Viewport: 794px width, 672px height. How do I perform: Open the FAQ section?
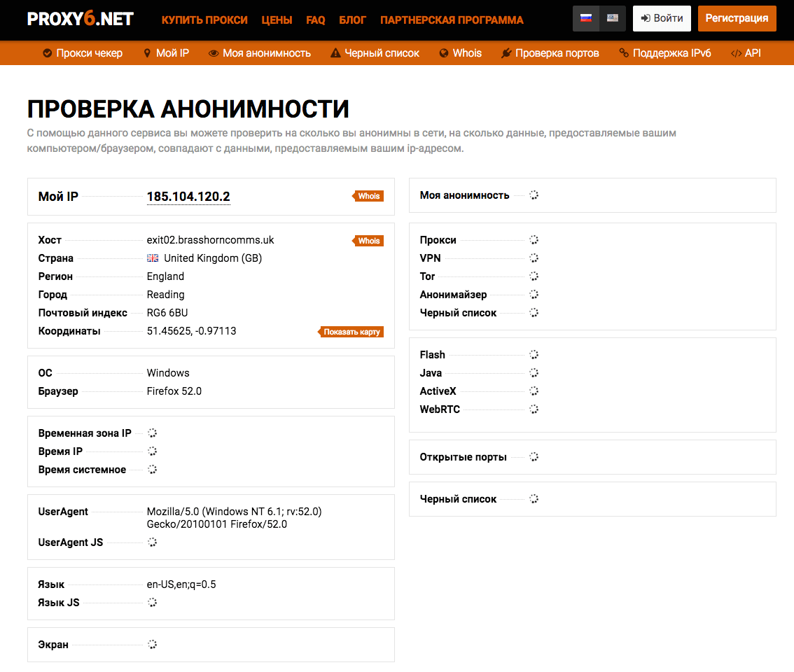[316, 20]
